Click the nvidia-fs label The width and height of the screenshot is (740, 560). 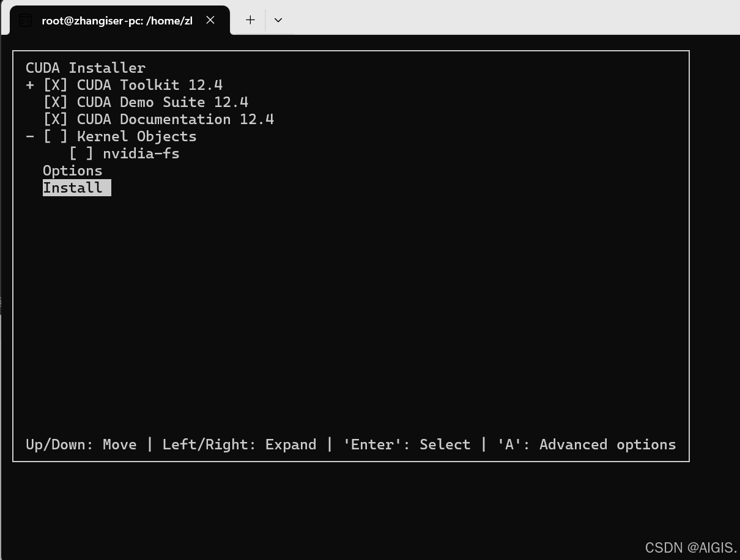click(x=141, y=153)
